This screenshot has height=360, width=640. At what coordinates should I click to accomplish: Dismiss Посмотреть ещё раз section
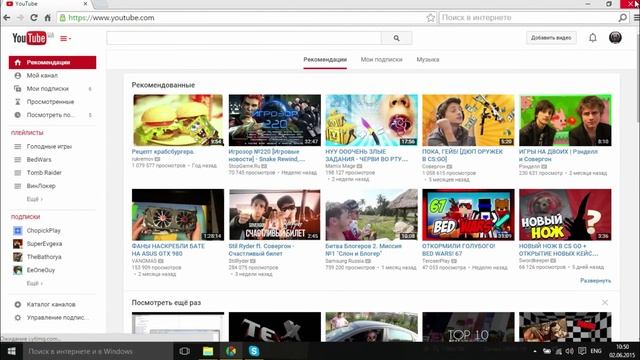coord(604,302)
